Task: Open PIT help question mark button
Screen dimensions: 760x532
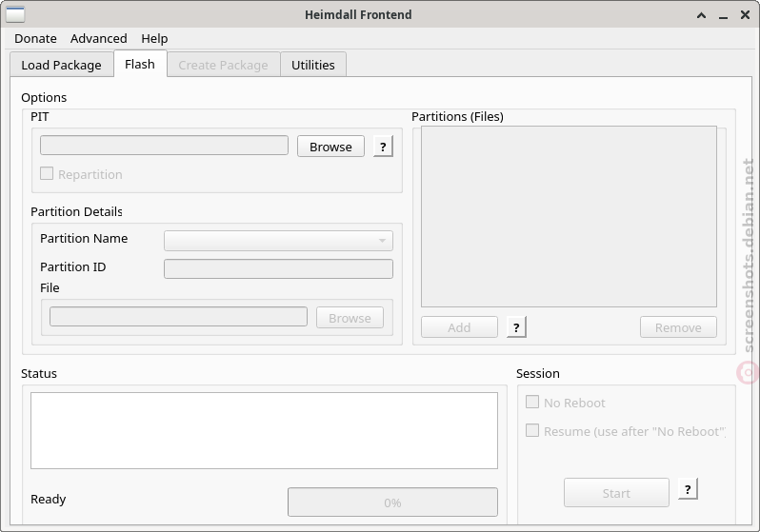Action: pos(383,147)
